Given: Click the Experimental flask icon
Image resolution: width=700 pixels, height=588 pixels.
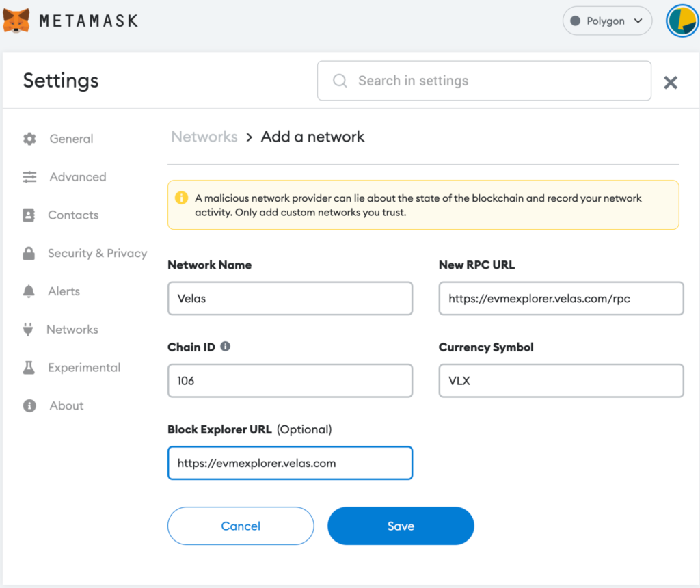Looking at the screenshot, I should click(29, 368).
